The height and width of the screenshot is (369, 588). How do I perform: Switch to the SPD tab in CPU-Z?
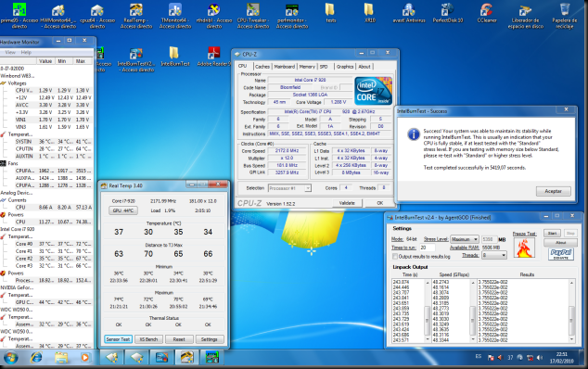pos(324,67)
